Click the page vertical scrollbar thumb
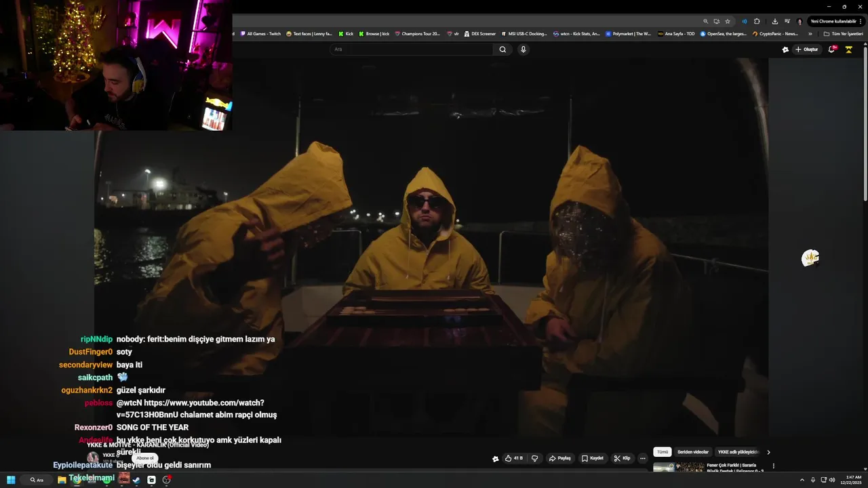Viewport: 868px width, 488px height. 865,123
